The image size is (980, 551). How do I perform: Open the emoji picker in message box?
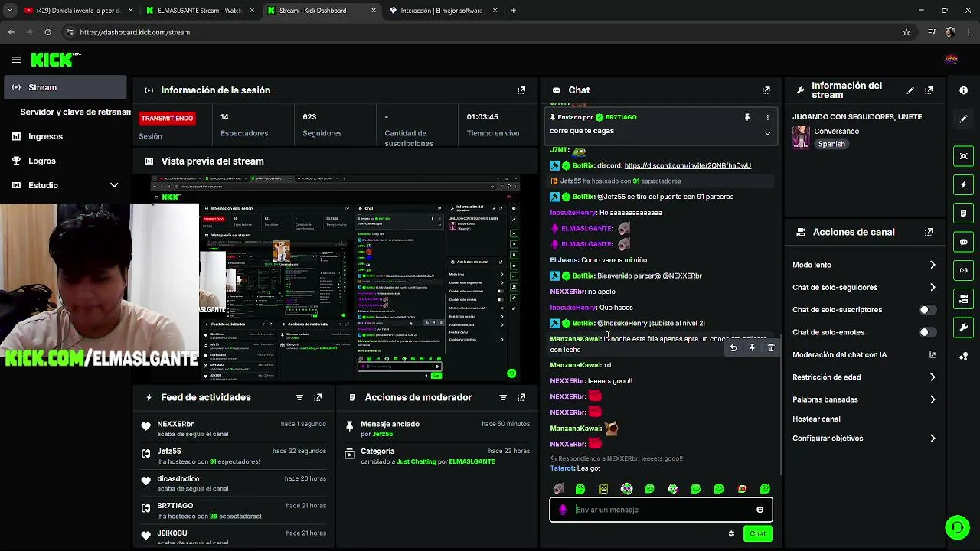click(759, 510)
